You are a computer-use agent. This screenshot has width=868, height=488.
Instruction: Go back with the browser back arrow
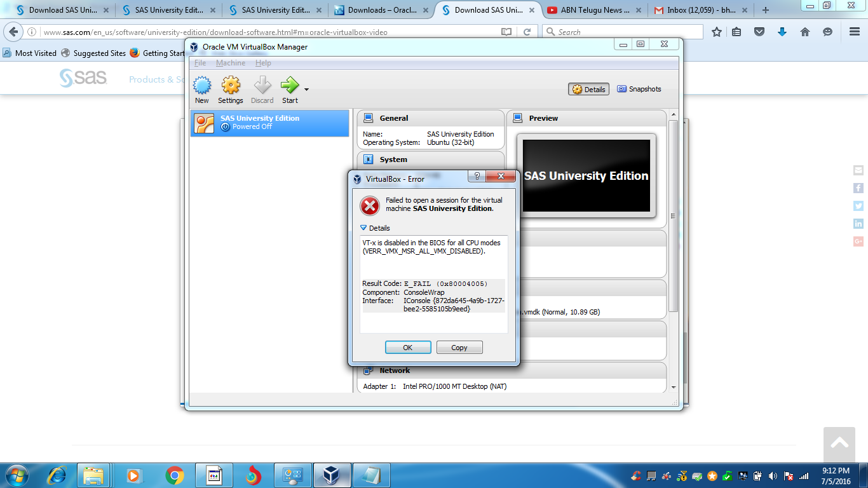click(13, 32)
